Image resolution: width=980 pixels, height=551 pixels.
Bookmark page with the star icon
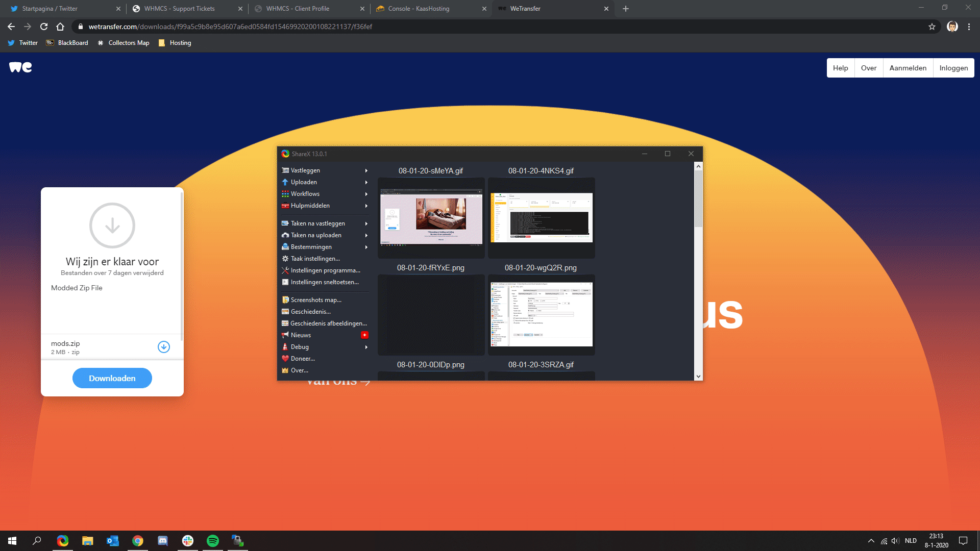(932, 27)
